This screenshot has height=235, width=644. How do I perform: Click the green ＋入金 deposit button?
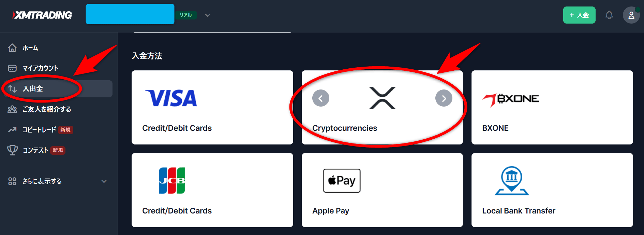[x=579, y=15]
